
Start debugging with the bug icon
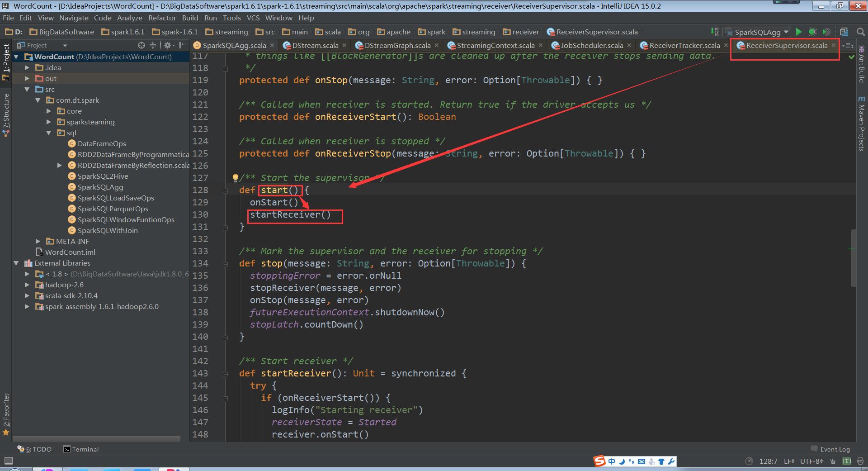point(812,32)
